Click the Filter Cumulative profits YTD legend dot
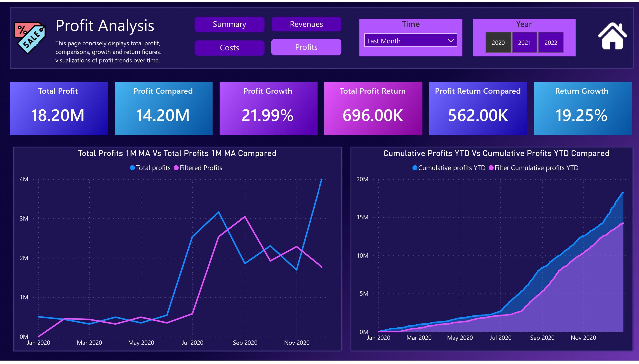Viewport: 639px width, 364px height. 491,168
